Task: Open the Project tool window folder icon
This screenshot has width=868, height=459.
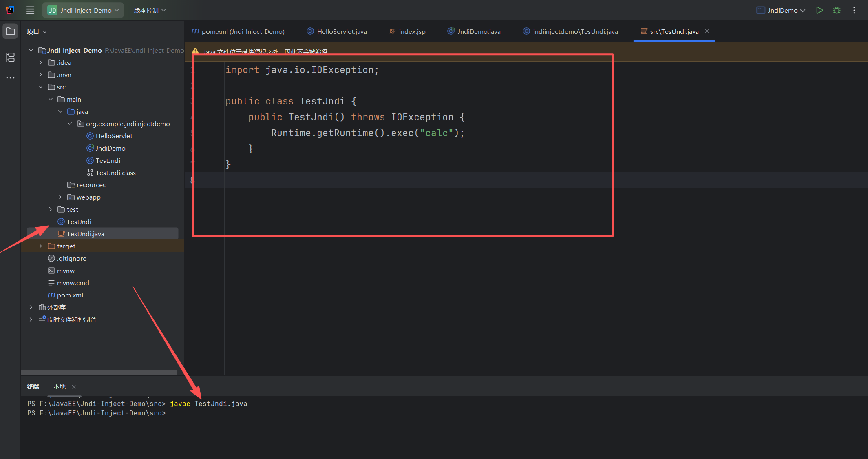Action: click(x=10, y=31)
